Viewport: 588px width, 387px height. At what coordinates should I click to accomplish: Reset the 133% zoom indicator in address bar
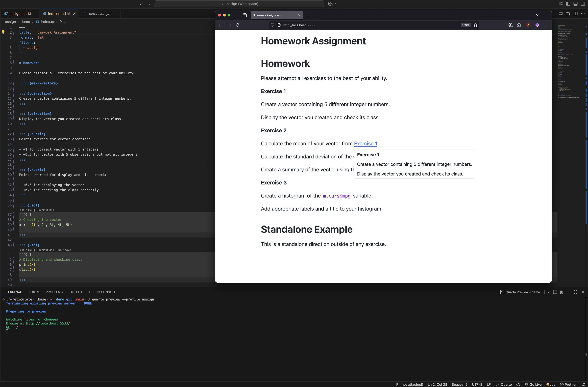point(466,25)
